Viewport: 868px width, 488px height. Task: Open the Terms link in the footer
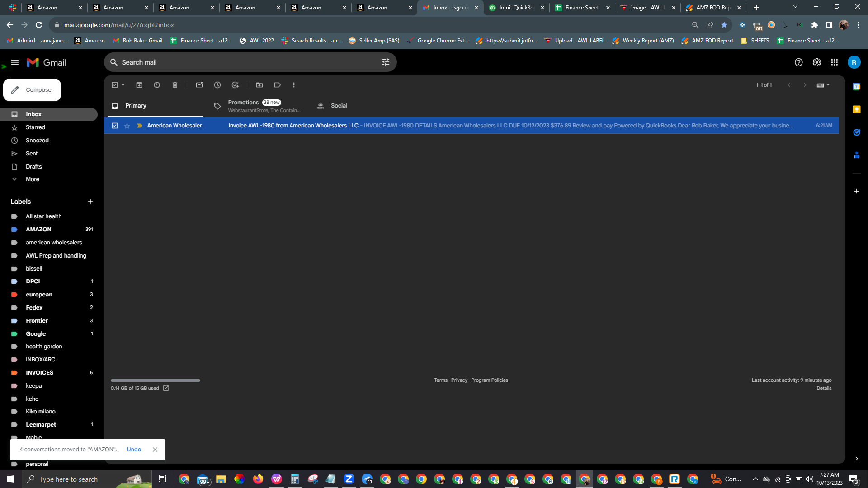[x=441, y=380]
